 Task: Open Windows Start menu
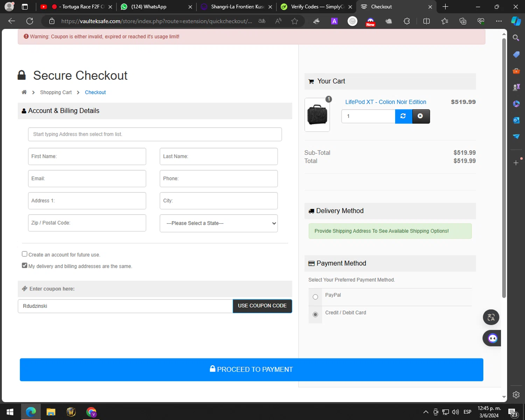(x=10, y=412)
